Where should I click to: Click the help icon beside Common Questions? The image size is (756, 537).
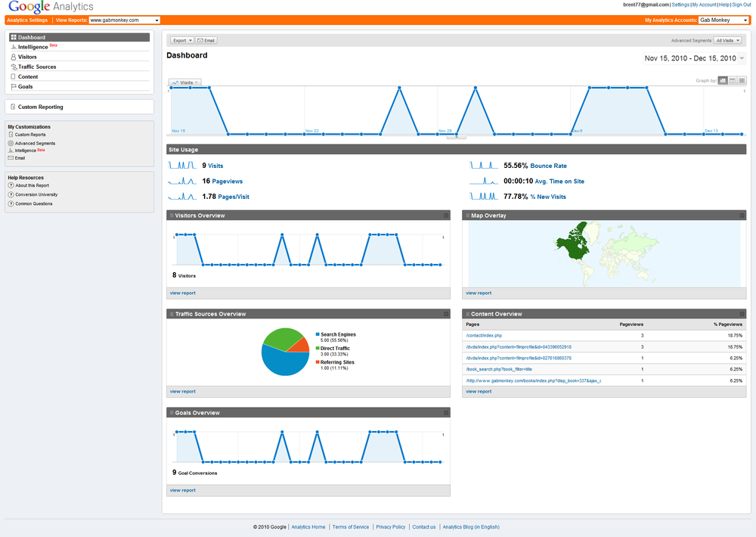point(11,203)
